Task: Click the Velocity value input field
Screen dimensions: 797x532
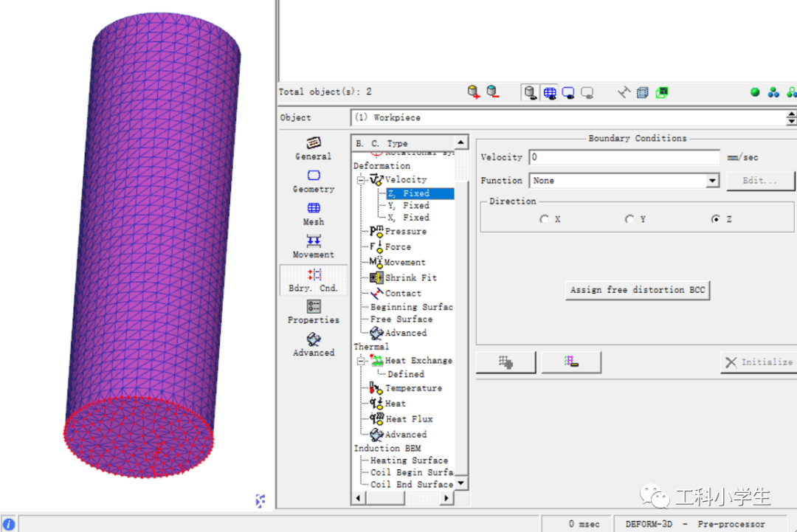Action: point(624,157)
